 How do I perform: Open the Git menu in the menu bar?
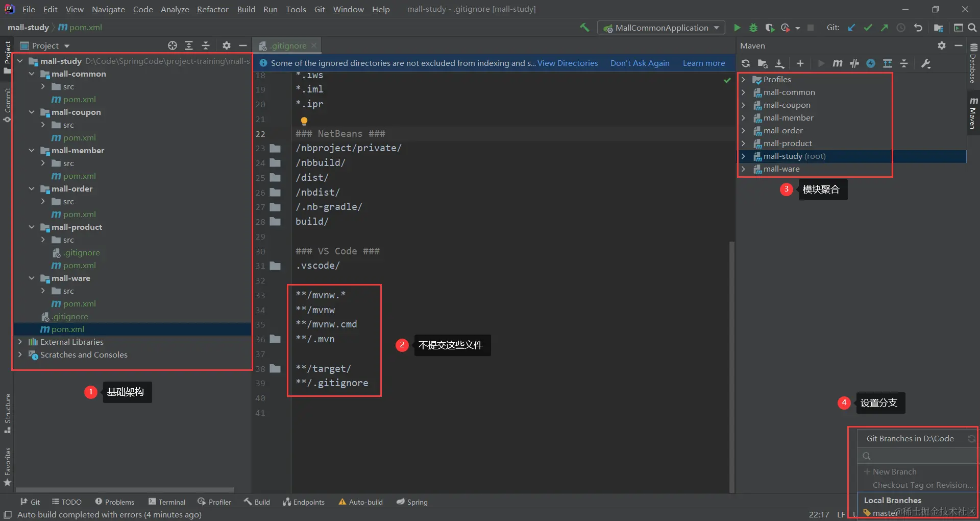(320, 9)
